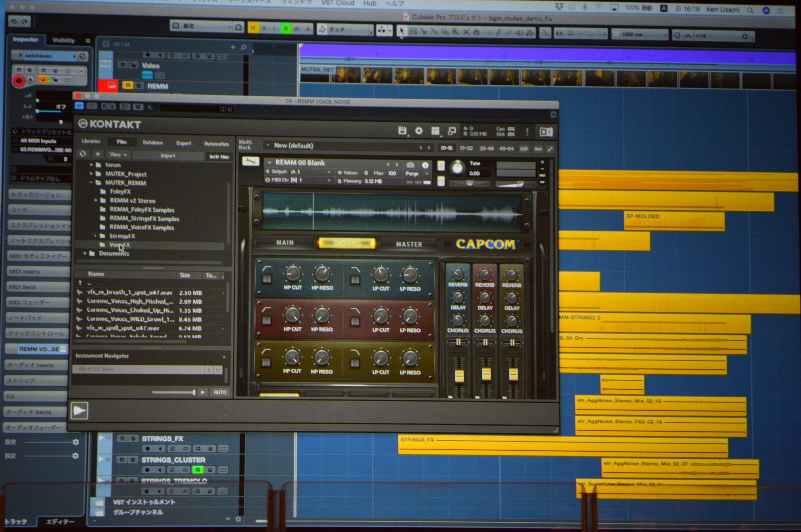Click the Undo arrow in Cubase toolbar
The width and height of the screenshot is (801, 532).
[14, 22]
